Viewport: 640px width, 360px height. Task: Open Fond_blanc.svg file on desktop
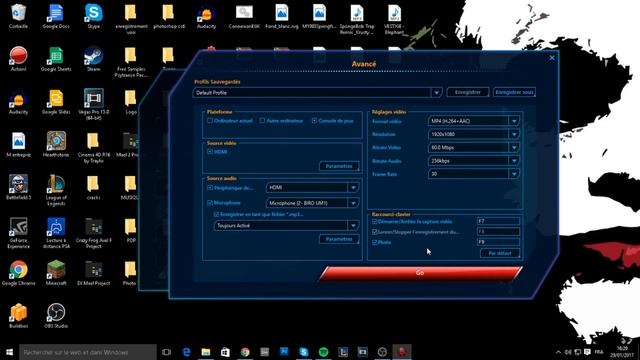[x=282, y=16]
